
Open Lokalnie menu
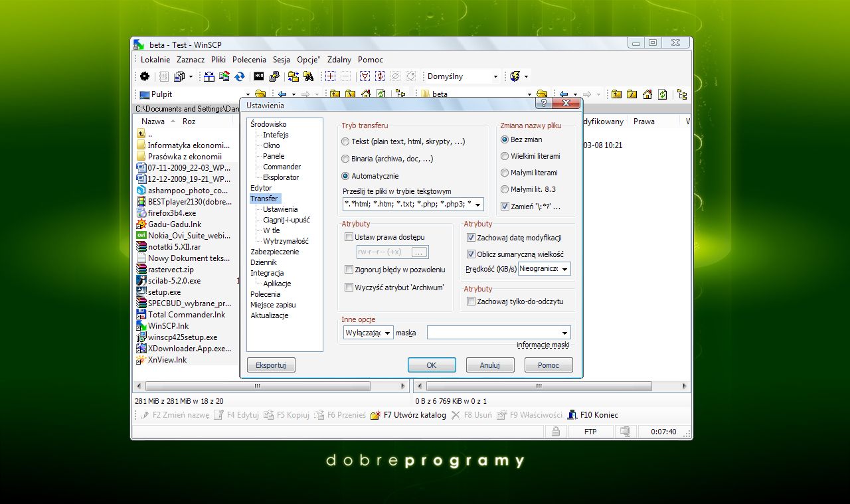155,60
